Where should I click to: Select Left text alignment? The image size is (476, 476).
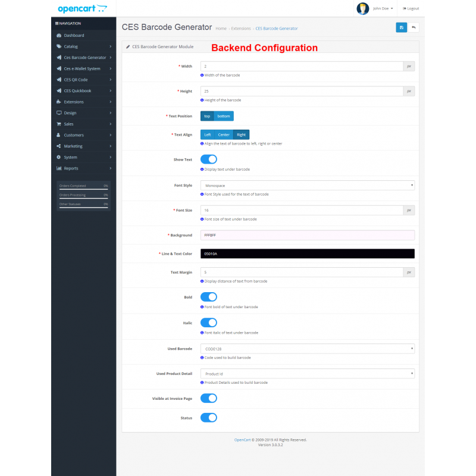pyautogui.click(x=207, y=135)
